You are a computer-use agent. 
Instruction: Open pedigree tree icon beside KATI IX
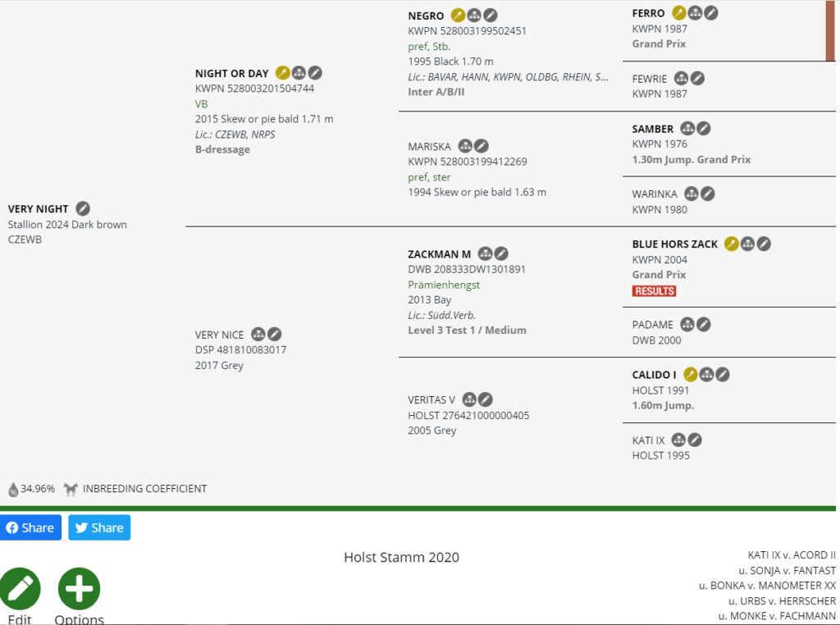678,440
